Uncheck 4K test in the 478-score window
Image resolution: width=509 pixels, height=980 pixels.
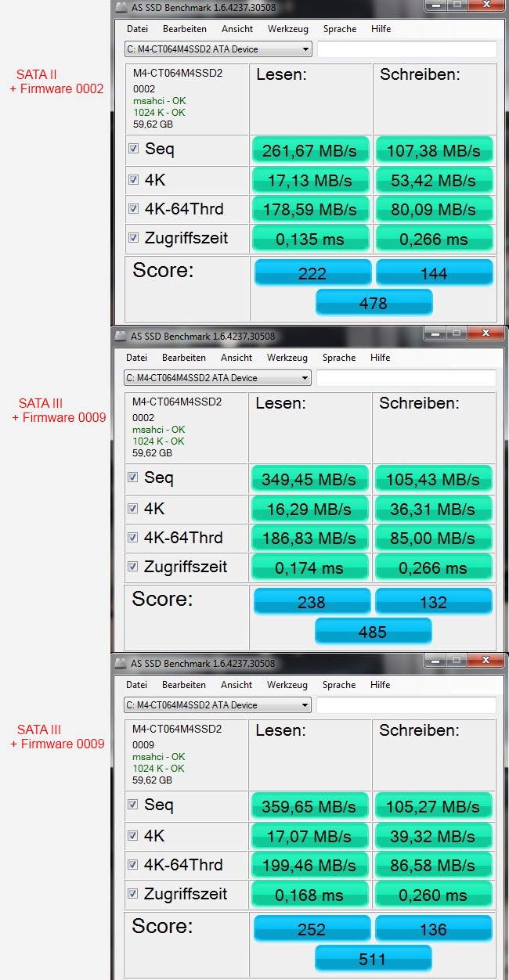134,179
